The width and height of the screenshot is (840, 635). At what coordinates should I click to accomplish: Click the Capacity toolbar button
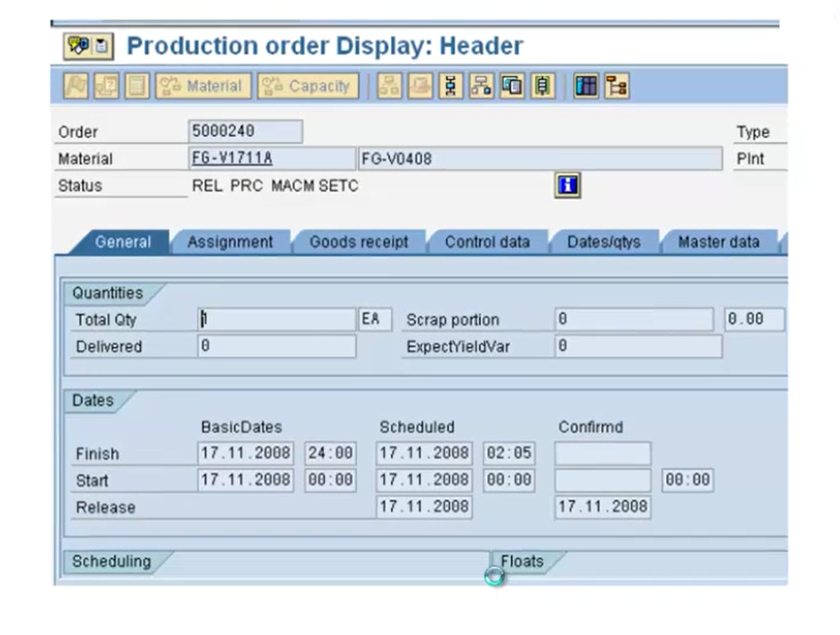(308, 86)
